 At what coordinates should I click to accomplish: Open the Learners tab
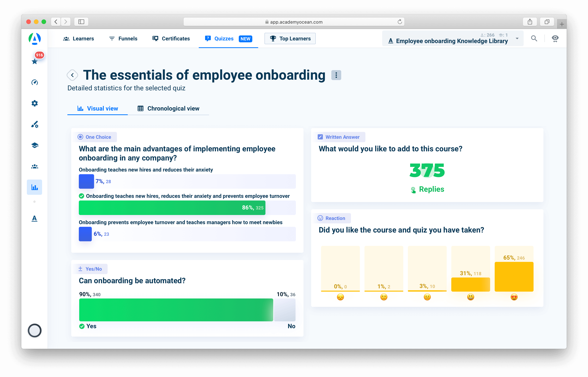tap(78, 39)
